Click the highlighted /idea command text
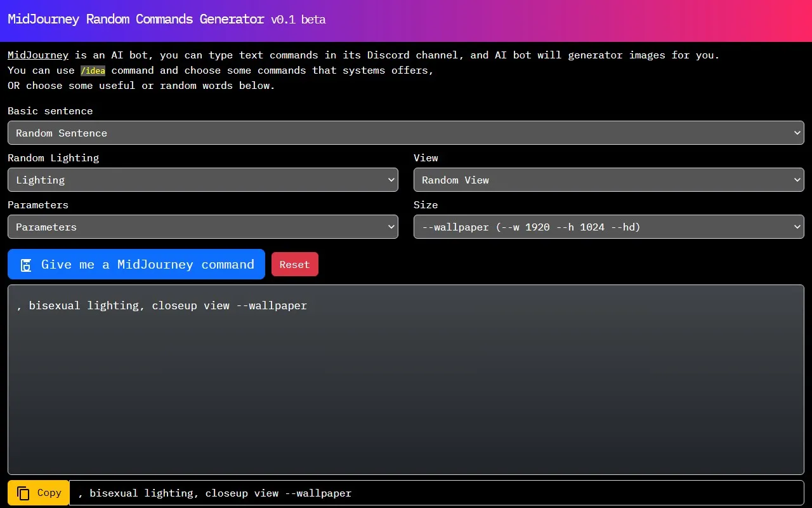 pos(93,70)
